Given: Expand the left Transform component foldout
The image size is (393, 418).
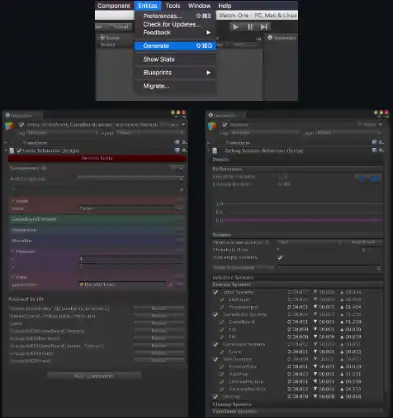Looking at the screenshot, I should (7, 142).
